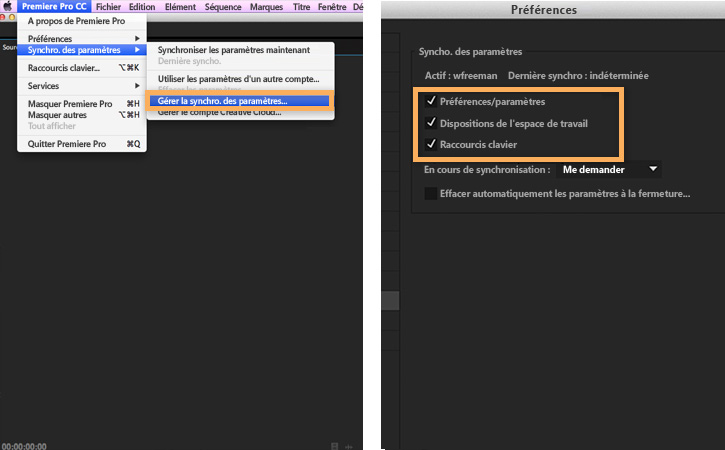
Task: Open the Me demander dropdown
Action: point(608,169)
